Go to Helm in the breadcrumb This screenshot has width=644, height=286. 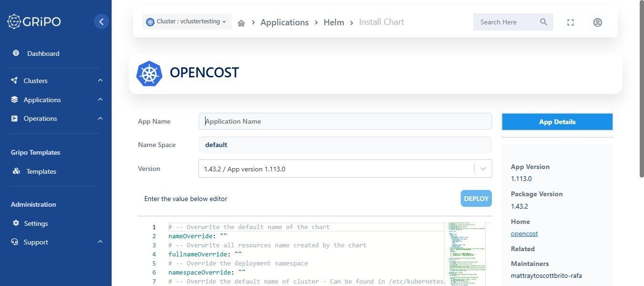334,22
